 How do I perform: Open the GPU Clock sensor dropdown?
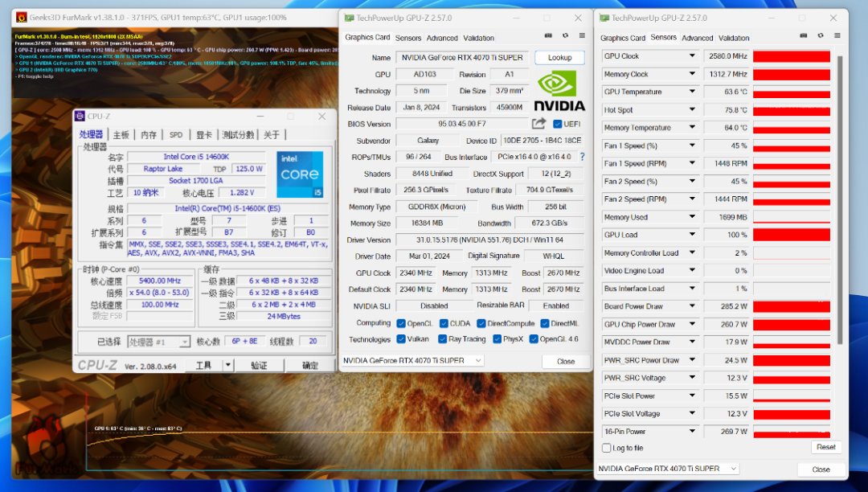click(692, 56)
